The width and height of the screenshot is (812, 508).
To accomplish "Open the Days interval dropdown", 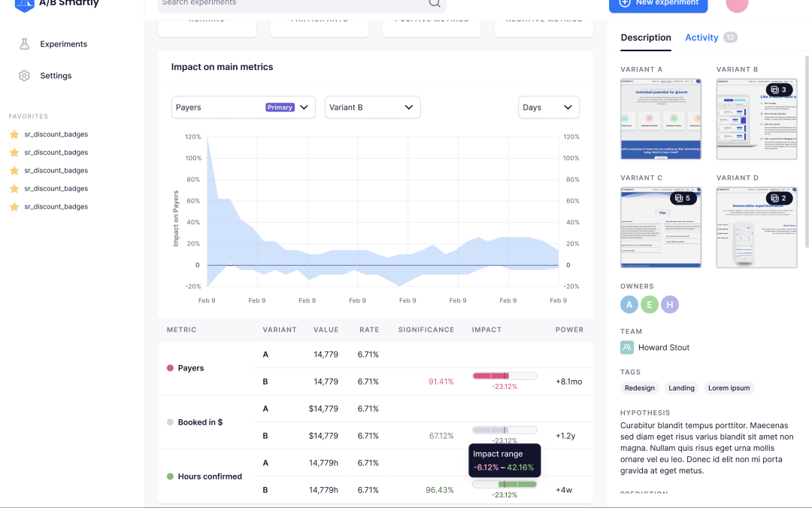I will coord(548,108).
